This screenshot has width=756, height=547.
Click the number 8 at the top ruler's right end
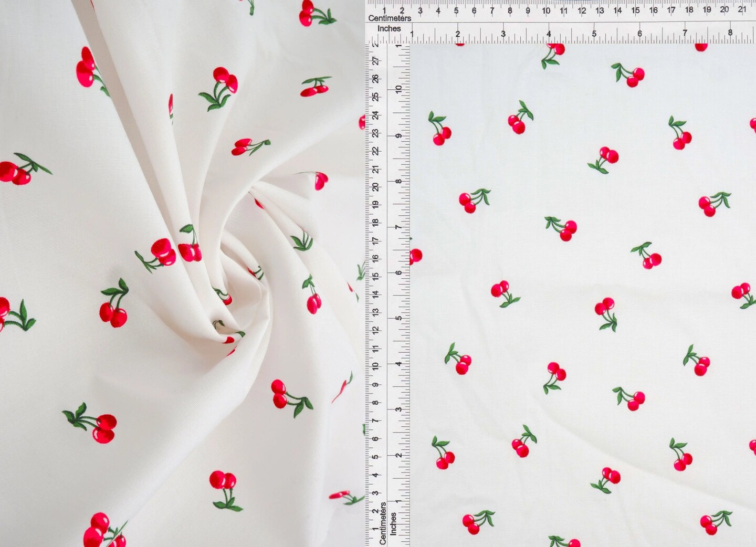pos(730,33)
